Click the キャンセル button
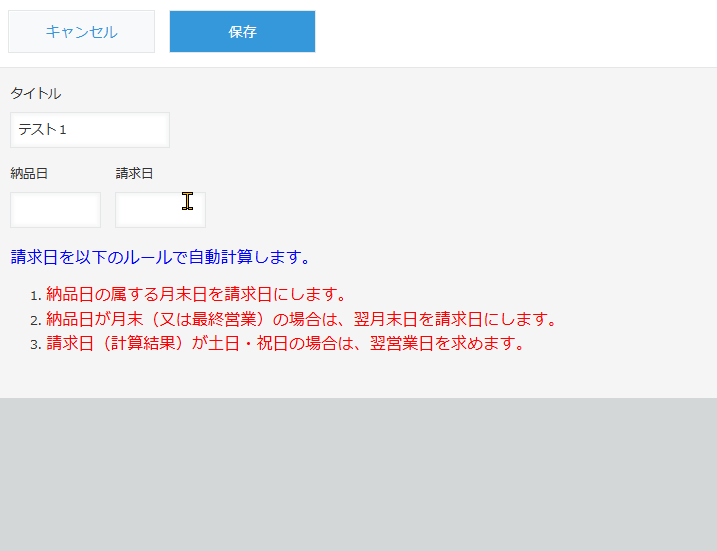Viewport: 717px width, 551px height. (81, 31)
